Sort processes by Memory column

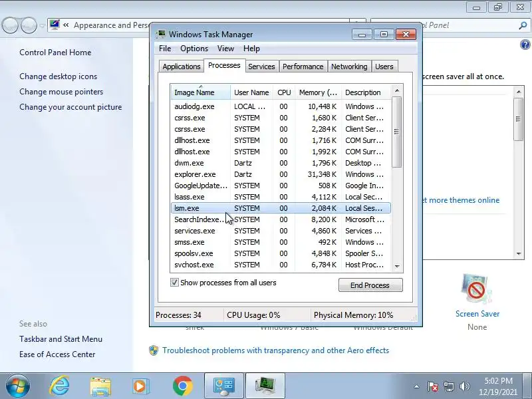(319, 92)
